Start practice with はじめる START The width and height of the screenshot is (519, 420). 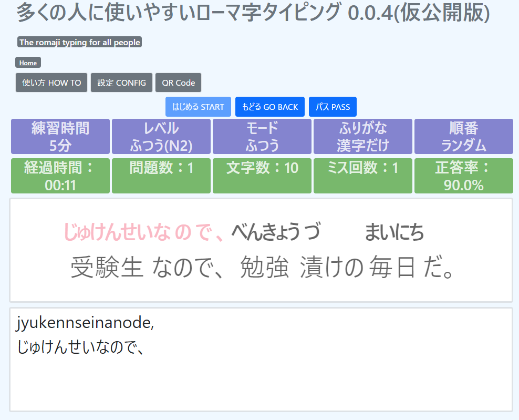pyautogui.click(x=199, y=106)
